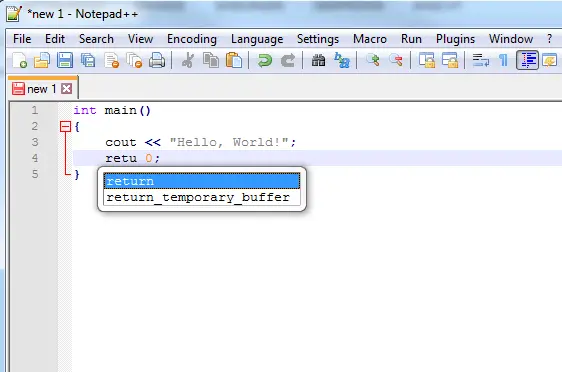Click the New file toolbar icon

pos(19,60)
